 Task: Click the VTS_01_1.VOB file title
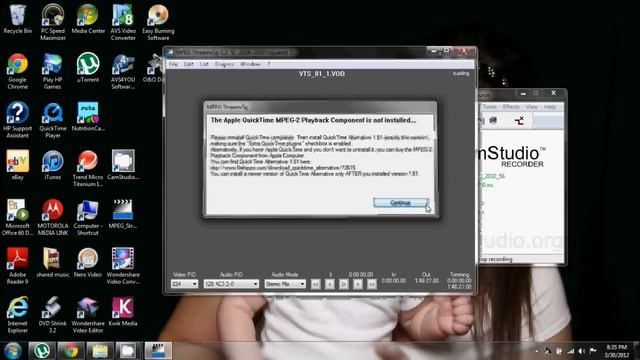click(322, 74)
